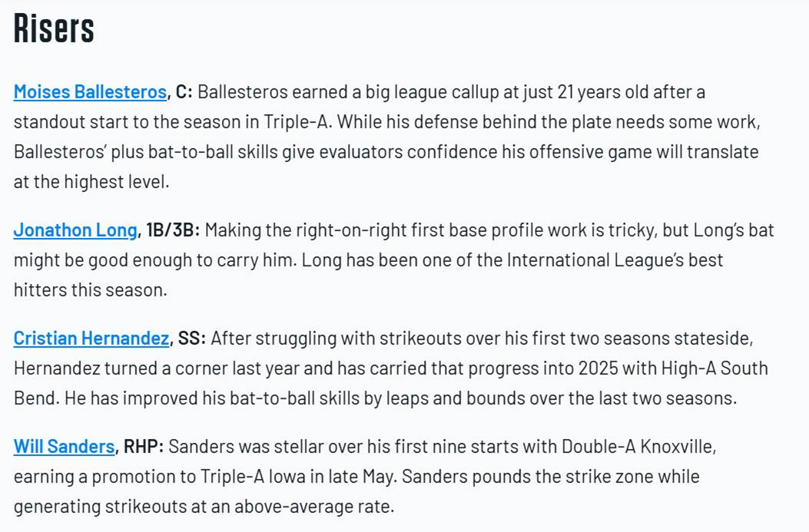
Task: Click the "Risers" section heading
Action: 54,28
